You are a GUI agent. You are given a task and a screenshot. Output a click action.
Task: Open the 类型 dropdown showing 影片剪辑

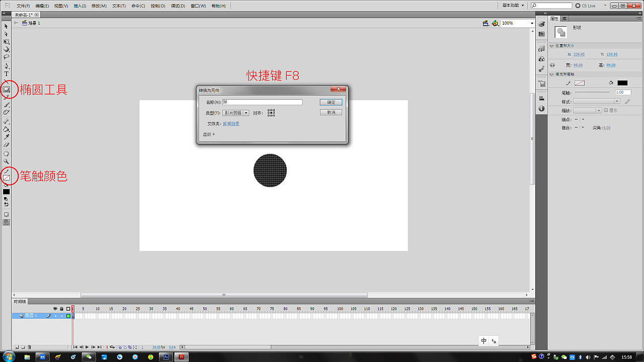(235, 113)
